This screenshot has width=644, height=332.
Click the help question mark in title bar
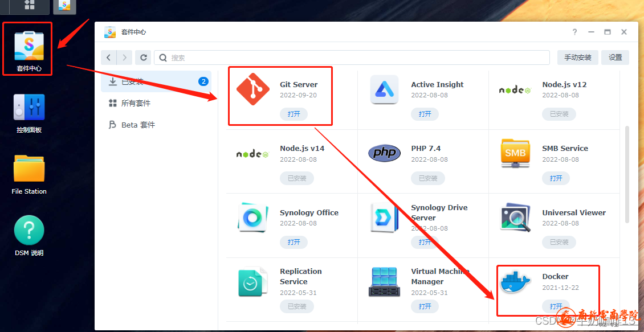tap(575, 32)
